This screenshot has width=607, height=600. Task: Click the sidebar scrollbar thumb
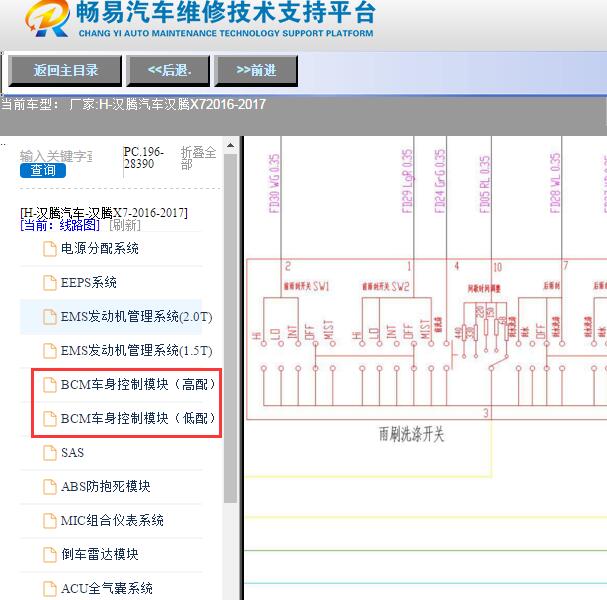click(230, 328)
